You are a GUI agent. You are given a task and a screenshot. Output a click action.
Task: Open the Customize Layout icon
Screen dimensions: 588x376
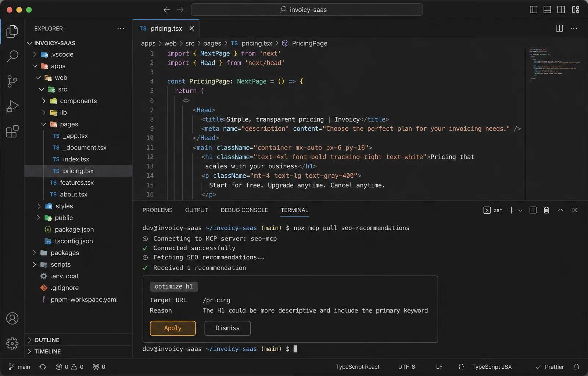point(576,10)
